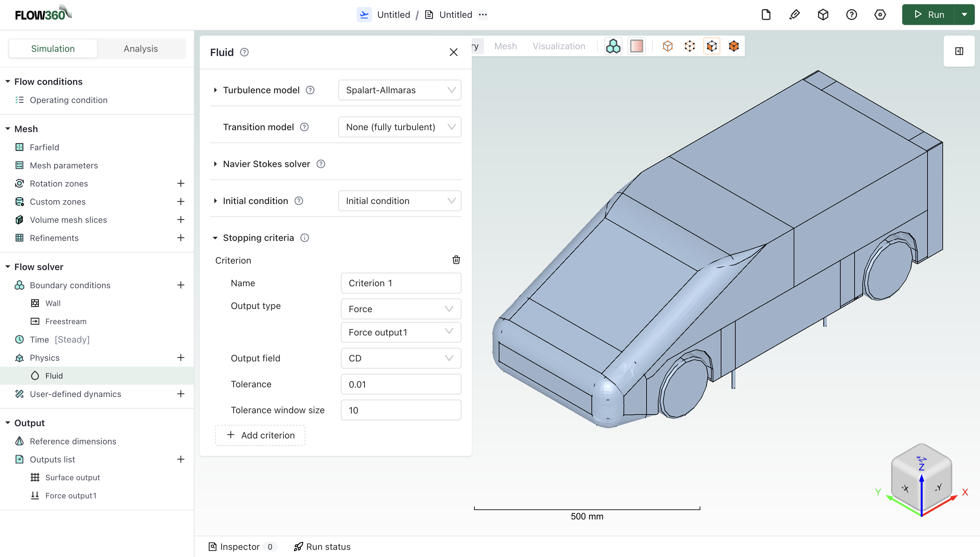Select the solid orange cube view icon
The height and width of the screenshot is (557, 980).
click(733, 46)
